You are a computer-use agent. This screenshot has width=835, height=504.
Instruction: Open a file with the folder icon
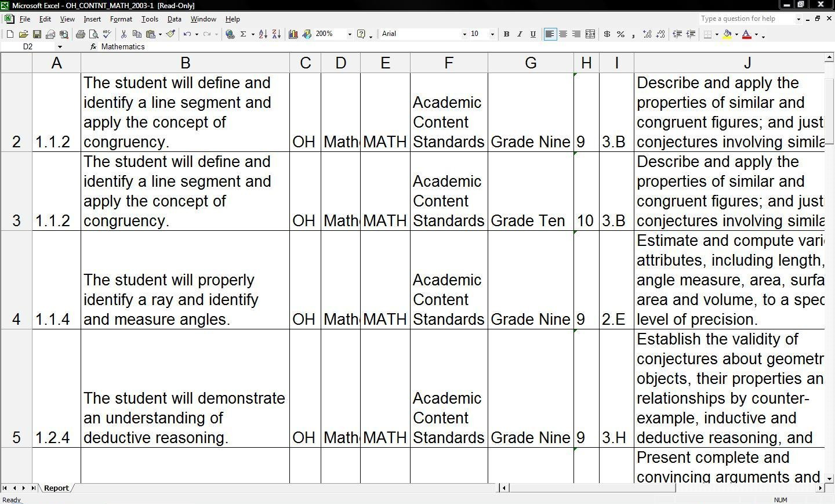(23, 34)
